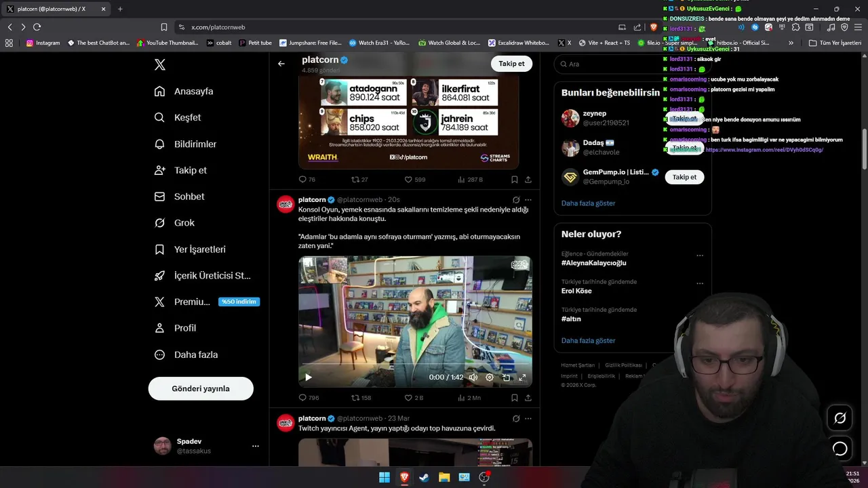
Task: Show more trends under Neler oluyor
Action: pos(588,340)
